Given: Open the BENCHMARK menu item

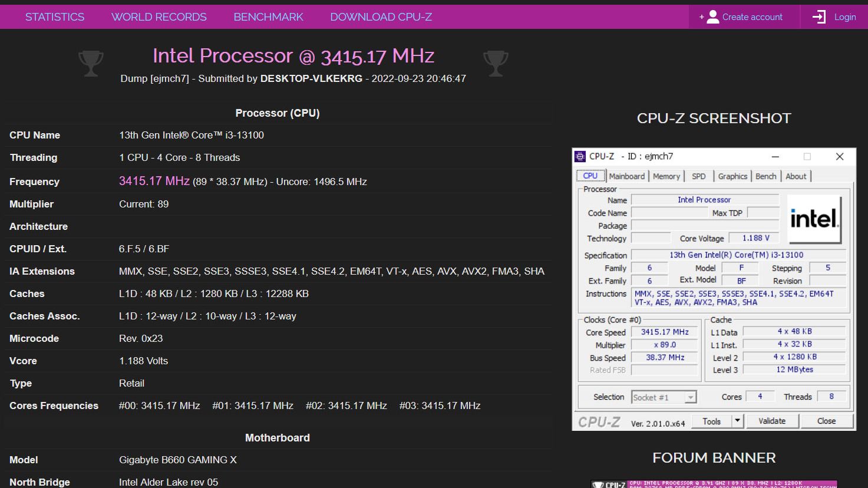Looking at the screenshot, I should [x=268, y=17].
